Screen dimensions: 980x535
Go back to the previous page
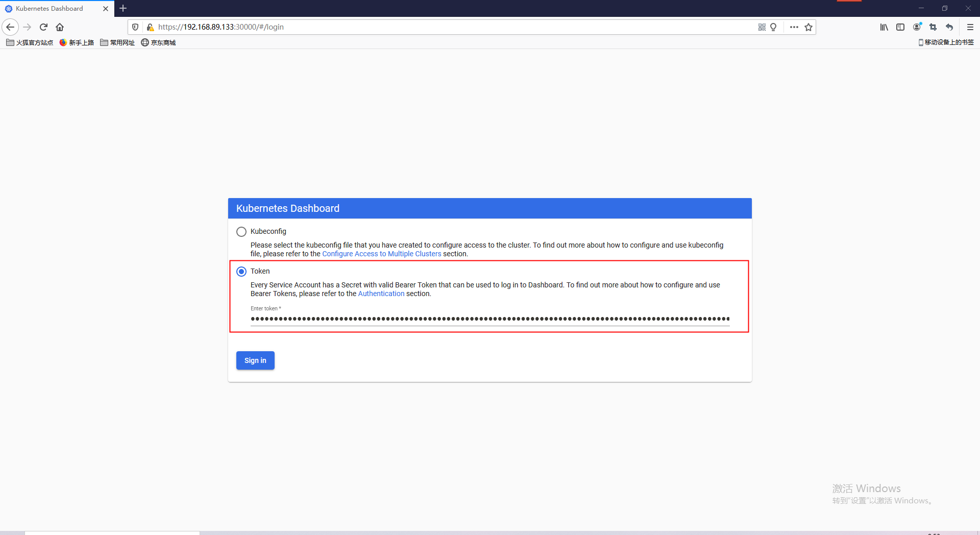[10, 27]
